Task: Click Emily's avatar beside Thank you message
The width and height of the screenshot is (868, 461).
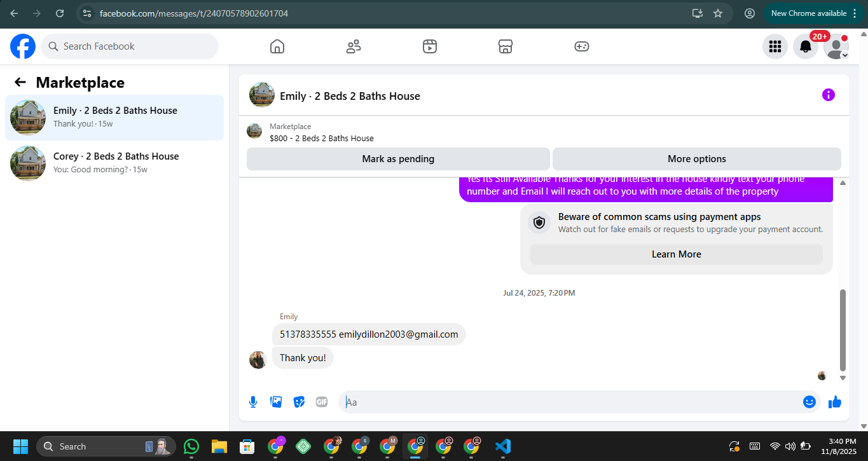Action: pyautogui.click(x=258, y=359)
